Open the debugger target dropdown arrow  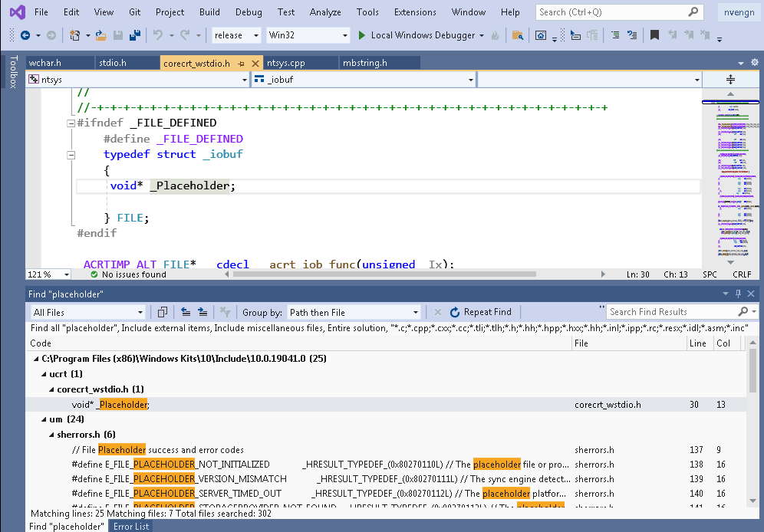point(482,35)
